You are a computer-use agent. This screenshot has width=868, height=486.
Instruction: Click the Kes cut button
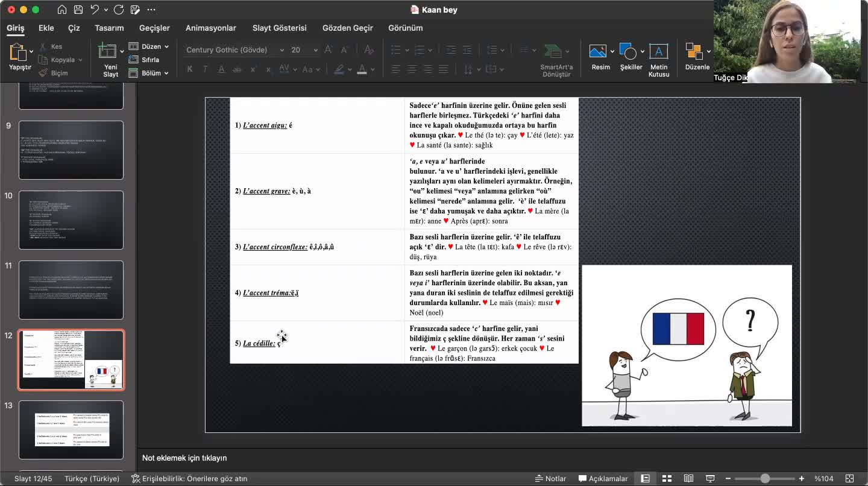coord(51,46)
